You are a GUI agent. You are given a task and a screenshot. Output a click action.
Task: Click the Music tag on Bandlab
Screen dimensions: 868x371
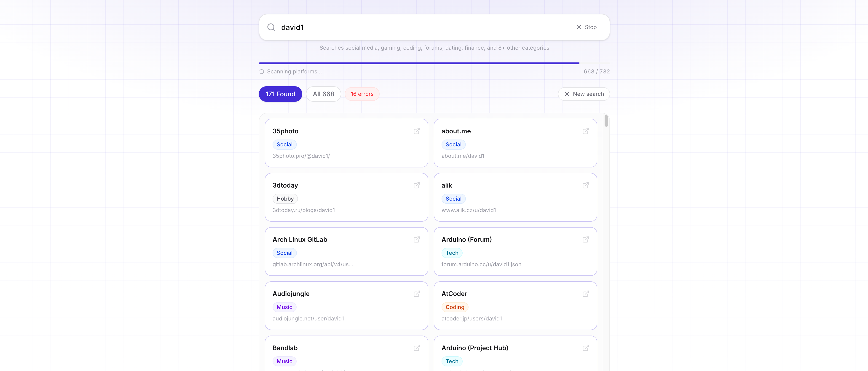[x=284, y=362]
